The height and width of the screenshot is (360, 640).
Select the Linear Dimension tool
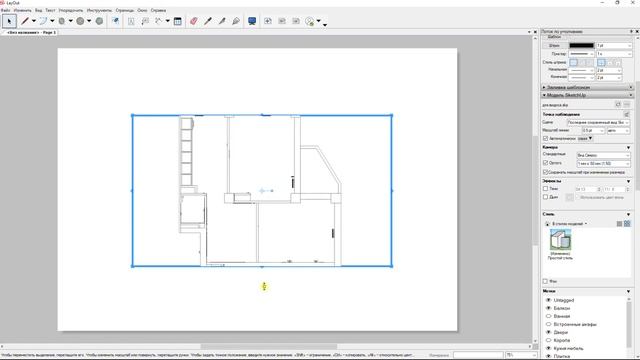tap(159, 21)
